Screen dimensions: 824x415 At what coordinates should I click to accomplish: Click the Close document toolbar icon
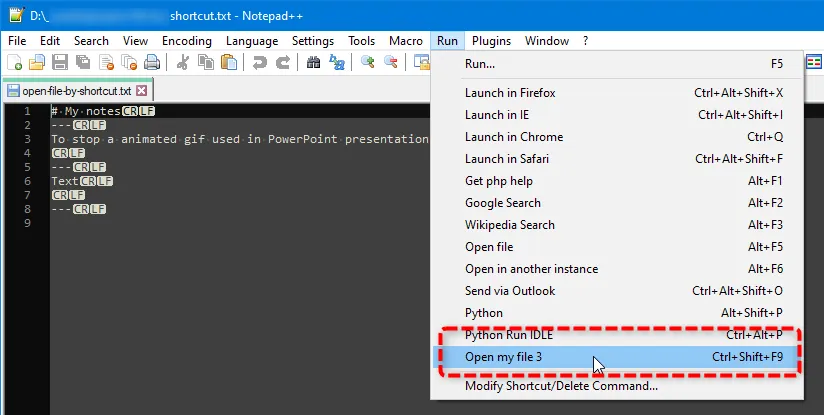click(107, 63)
